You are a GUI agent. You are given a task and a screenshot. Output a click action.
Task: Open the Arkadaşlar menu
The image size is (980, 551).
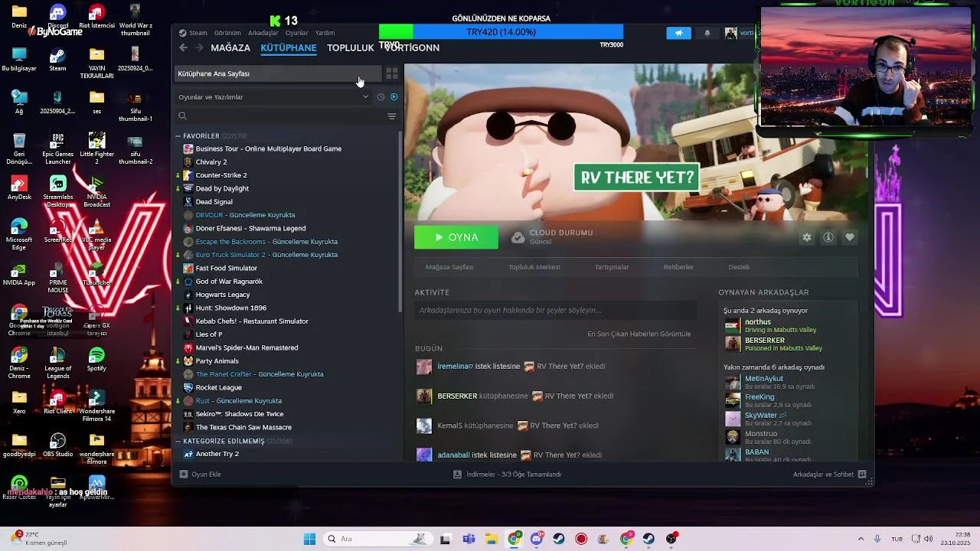coord(263,33)
